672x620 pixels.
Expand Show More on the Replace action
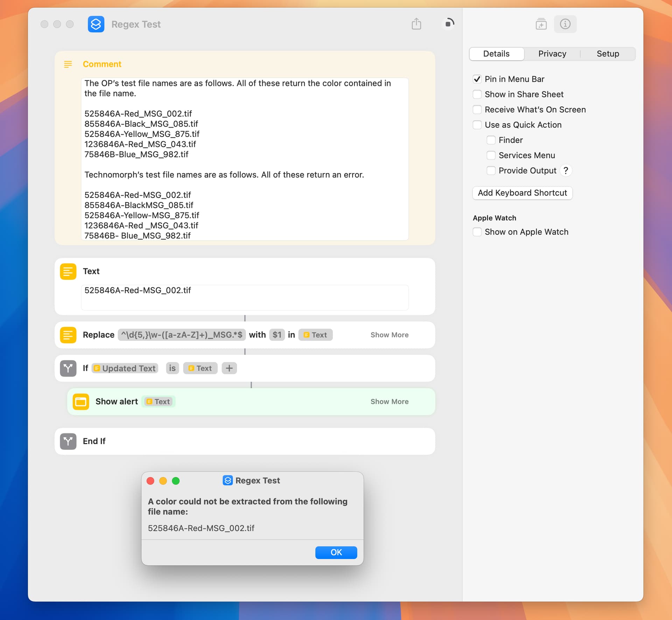pos(389,335)
